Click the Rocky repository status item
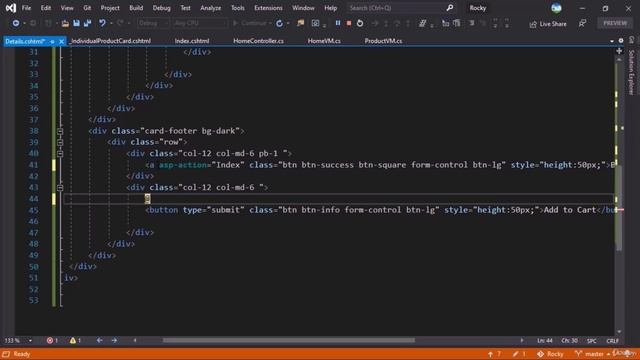640x360 pixels. click(x=550, y=354)
